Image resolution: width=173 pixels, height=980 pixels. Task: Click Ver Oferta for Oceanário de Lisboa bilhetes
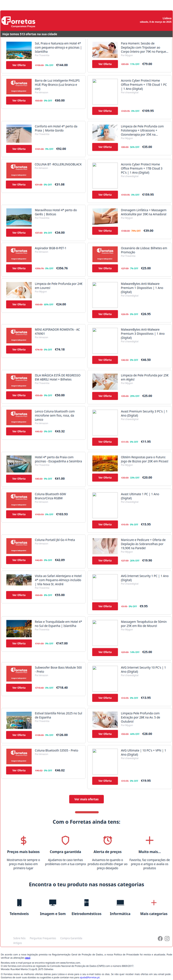[105, 268]
